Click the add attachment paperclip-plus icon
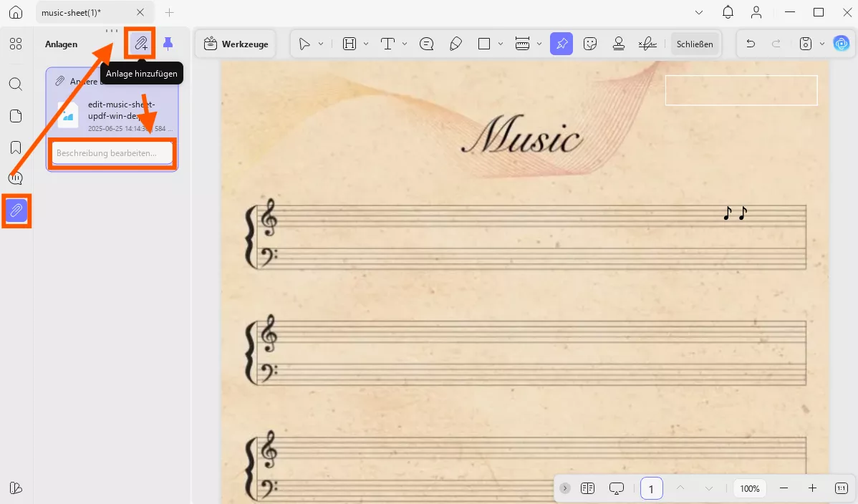The height and width of the screenshot is (504, 858). [141, 43]
